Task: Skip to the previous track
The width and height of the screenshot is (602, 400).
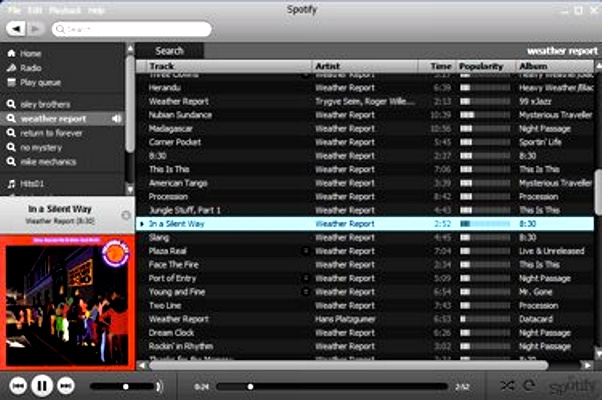Action: tap(18, 385)
